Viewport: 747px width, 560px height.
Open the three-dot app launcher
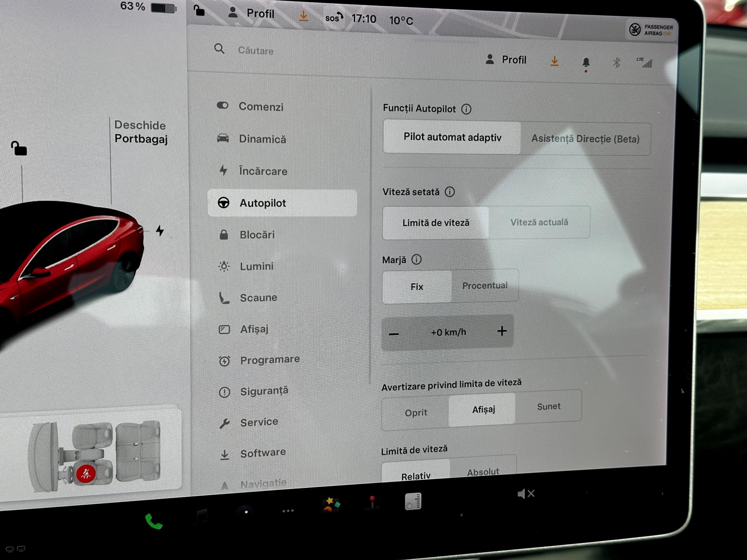click(x=288, y=510)
